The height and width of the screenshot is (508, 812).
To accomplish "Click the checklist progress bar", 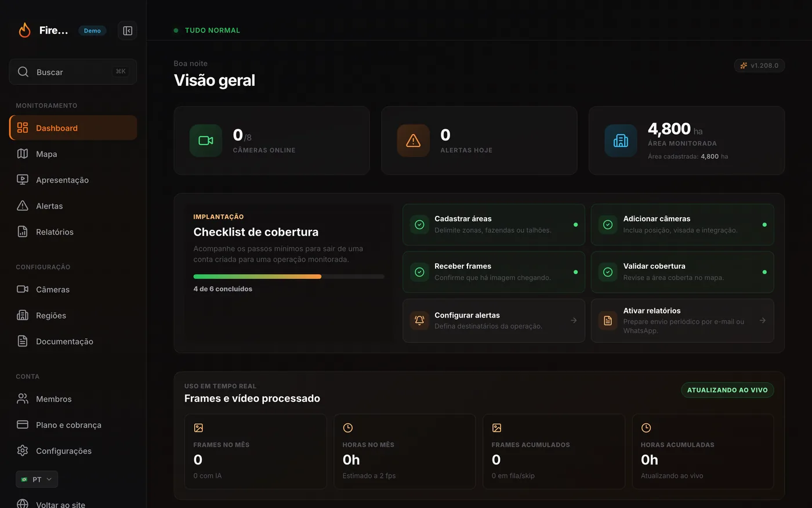I will coord(289,276).
